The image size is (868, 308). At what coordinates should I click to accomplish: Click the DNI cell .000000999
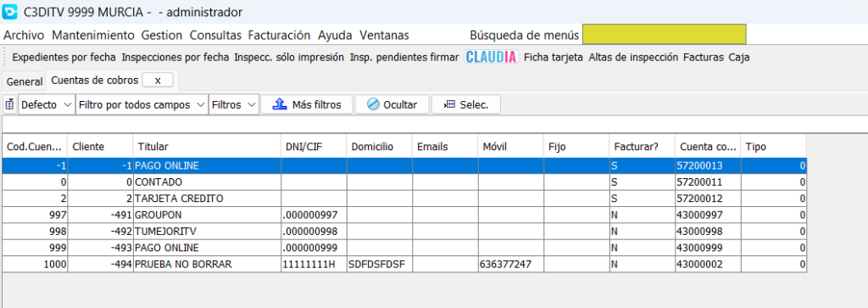click(314, 248)
